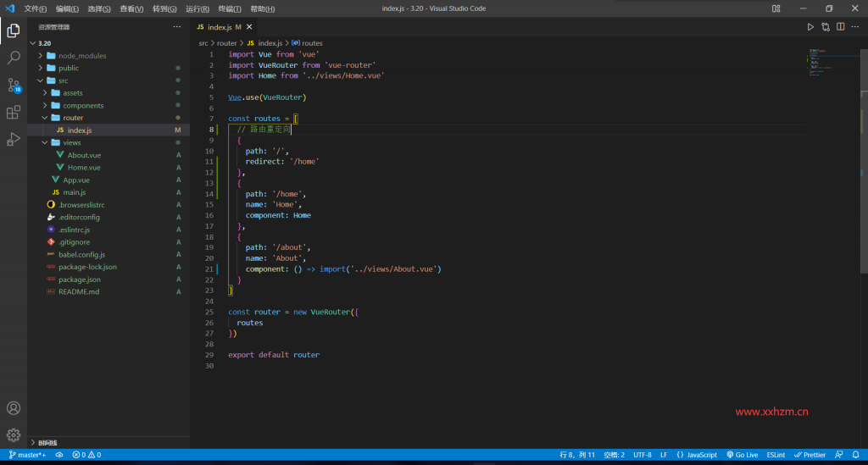Open the Search view in activity bar
This screenshot has width=868, height=465.
(14, 58)
